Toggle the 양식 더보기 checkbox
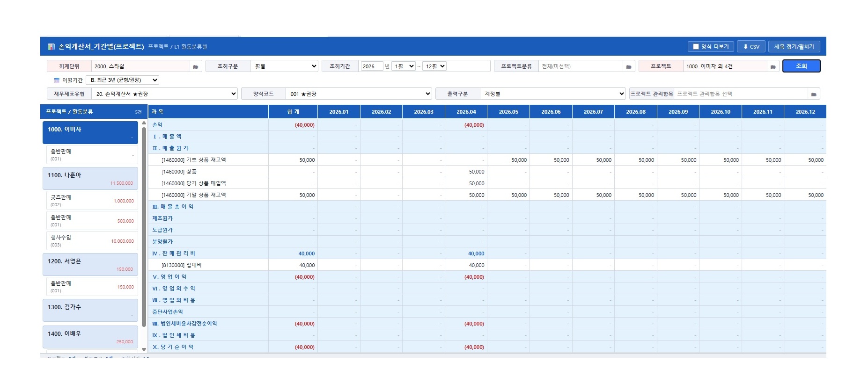Viewport: 868px width, 391px height. pyautogui.click(x=696, y=47)
